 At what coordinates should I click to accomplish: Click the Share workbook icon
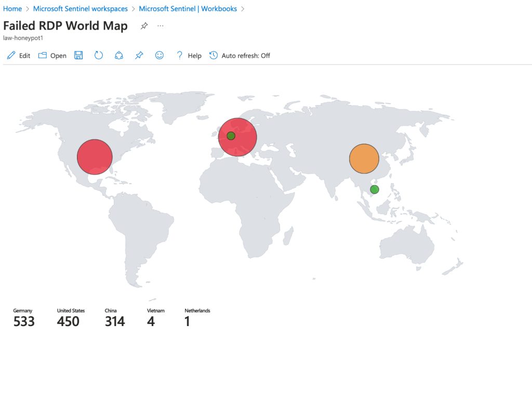coord(118,56)
